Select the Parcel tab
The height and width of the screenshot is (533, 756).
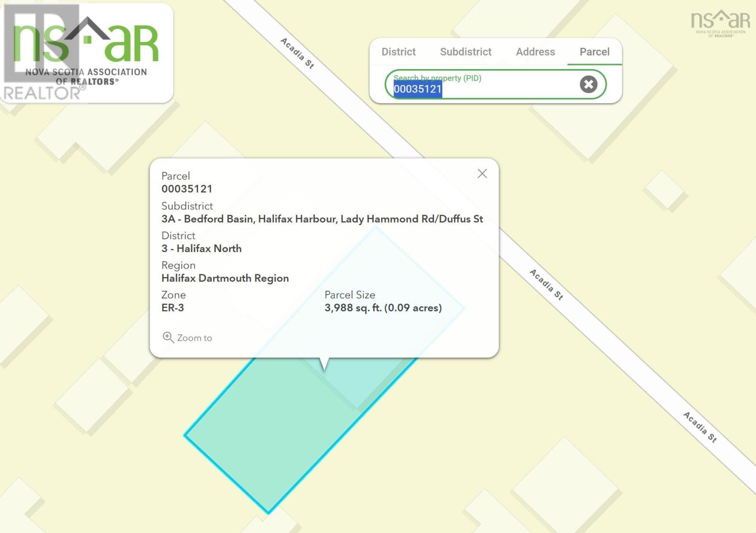pyautogui.click(x=594, y=52)
